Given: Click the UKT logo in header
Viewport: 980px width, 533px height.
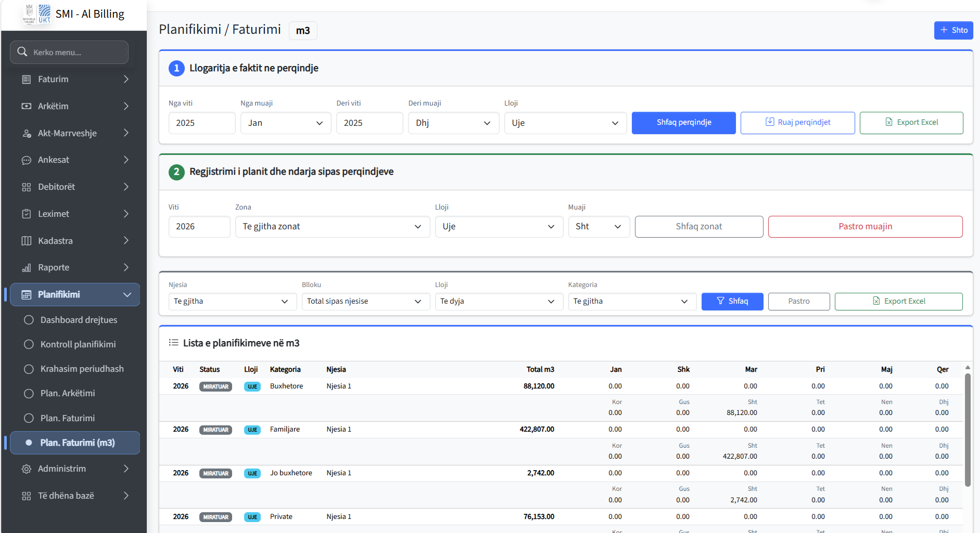Looking at the screenshot, I should click(x=45, y=14).
